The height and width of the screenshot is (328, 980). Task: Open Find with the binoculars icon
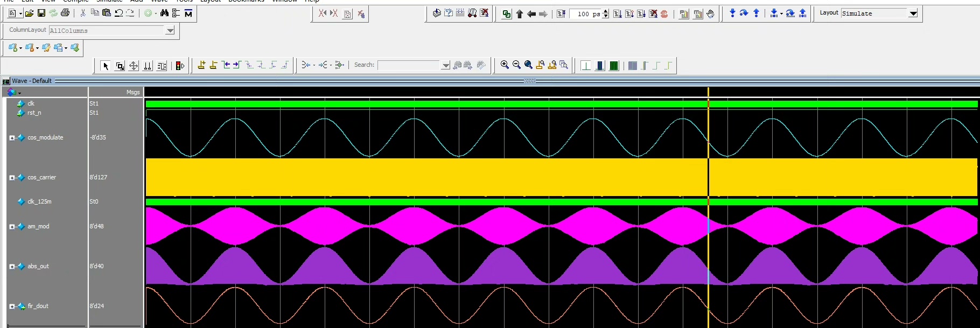pyautogui.click(x=164, y=13)
